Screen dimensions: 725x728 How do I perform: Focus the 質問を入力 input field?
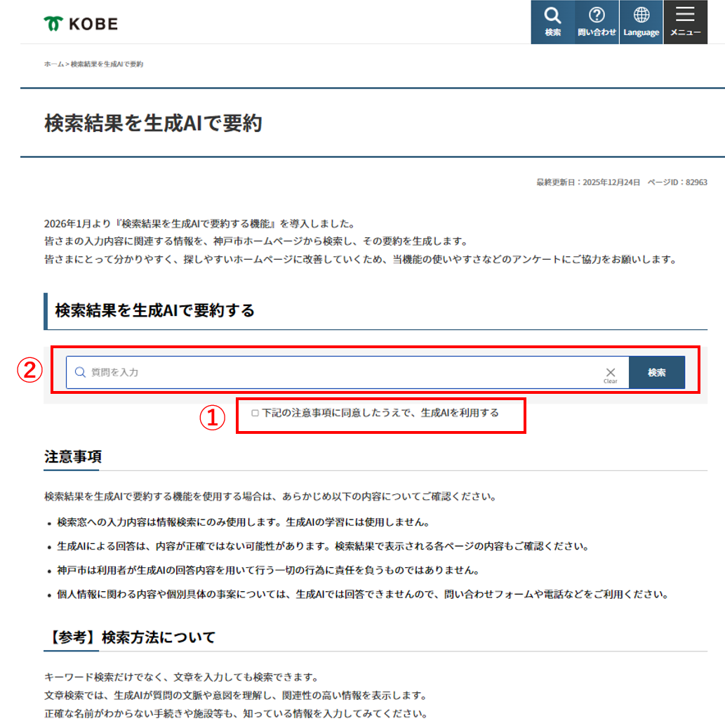point(281,372)
